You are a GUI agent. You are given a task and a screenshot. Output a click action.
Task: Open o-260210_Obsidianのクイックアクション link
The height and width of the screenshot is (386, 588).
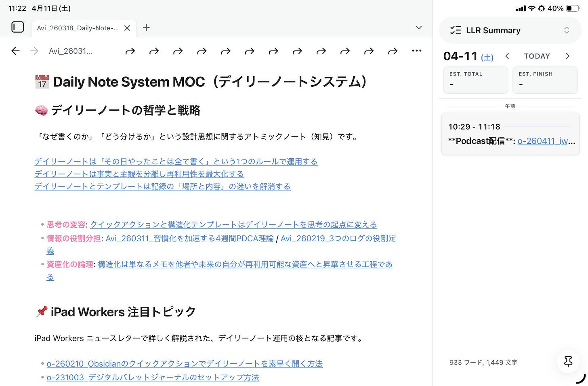pos(185,364)
